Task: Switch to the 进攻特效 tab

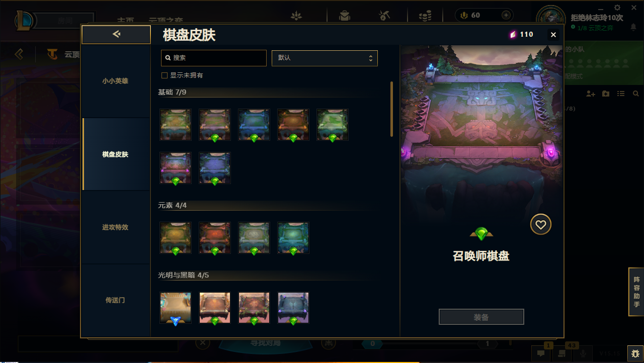Action: (116, 227)
